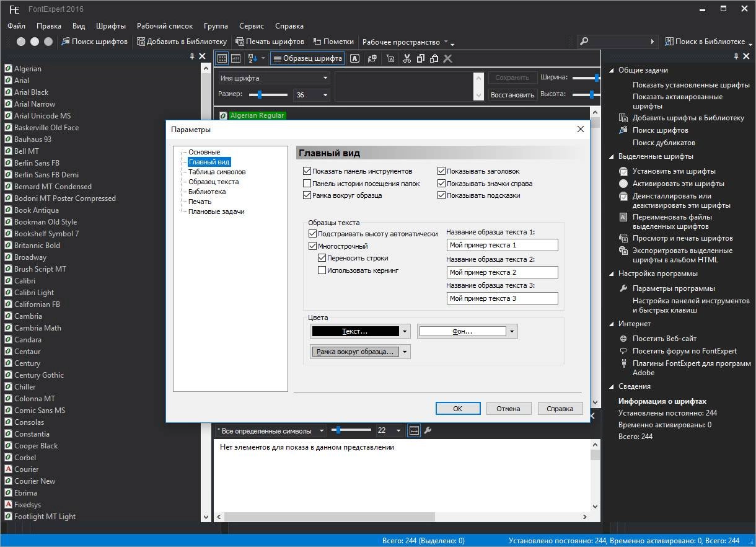Click Добавить в Библиотеку toolbar button

(x=182, y=42)
